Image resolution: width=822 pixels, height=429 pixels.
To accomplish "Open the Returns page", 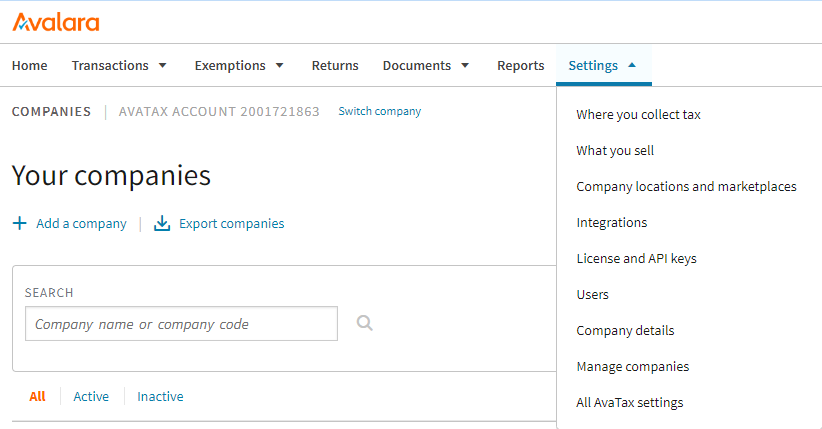I will (x=335, y=66).
